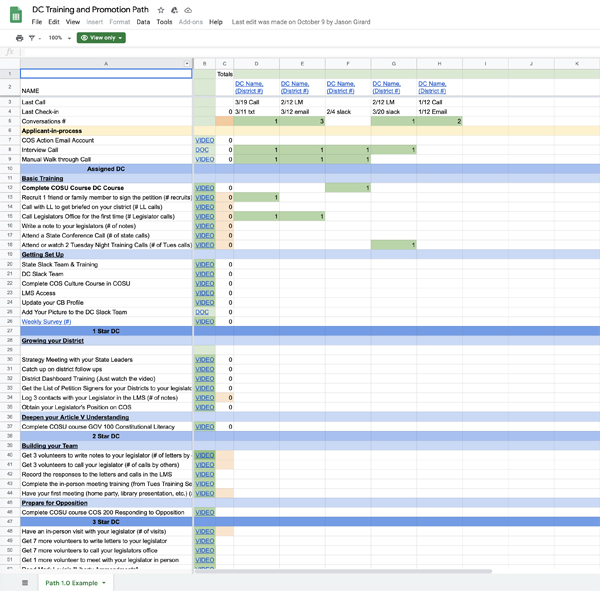Click column A header dropdown arrow
600x600 pixels.
pos(187,64)
